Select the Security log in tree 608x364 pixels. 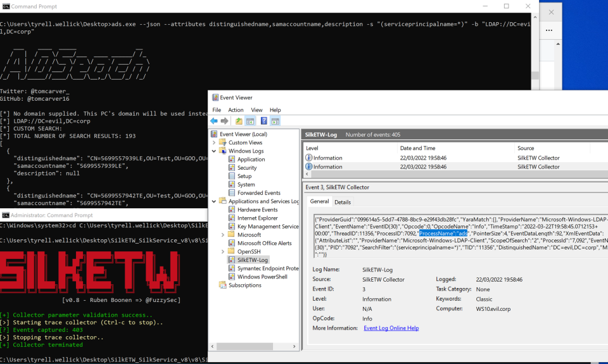(247, 168)
